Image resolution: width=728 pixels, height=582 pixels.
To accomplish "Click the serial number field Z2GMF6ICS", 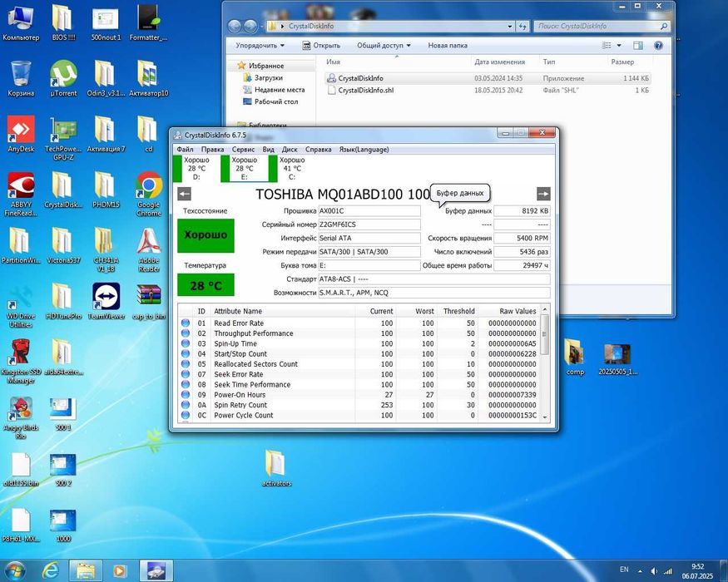I will tap(369, 224).
